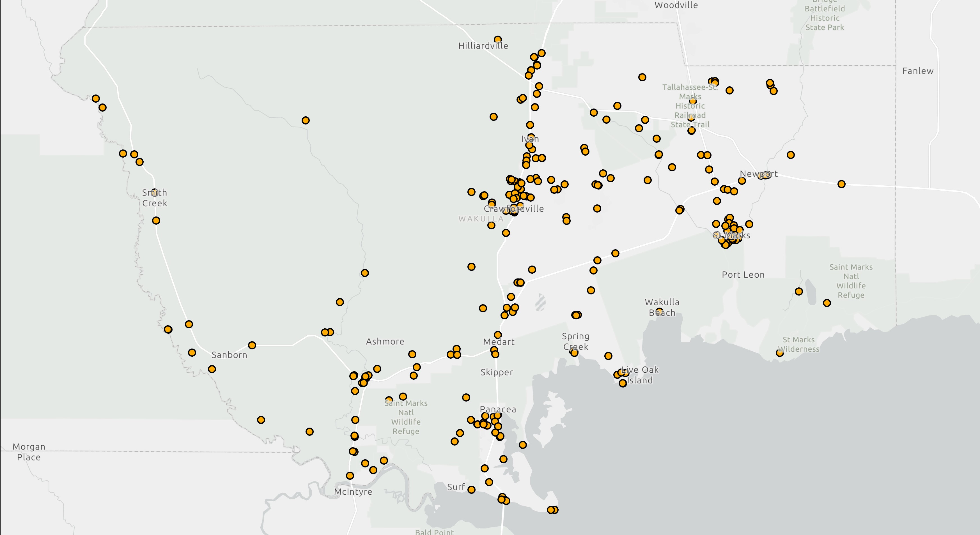Click the orange marker above Hilliardville label
The image size is (980, 535).
pyautogui.click(x=498, y=40)
